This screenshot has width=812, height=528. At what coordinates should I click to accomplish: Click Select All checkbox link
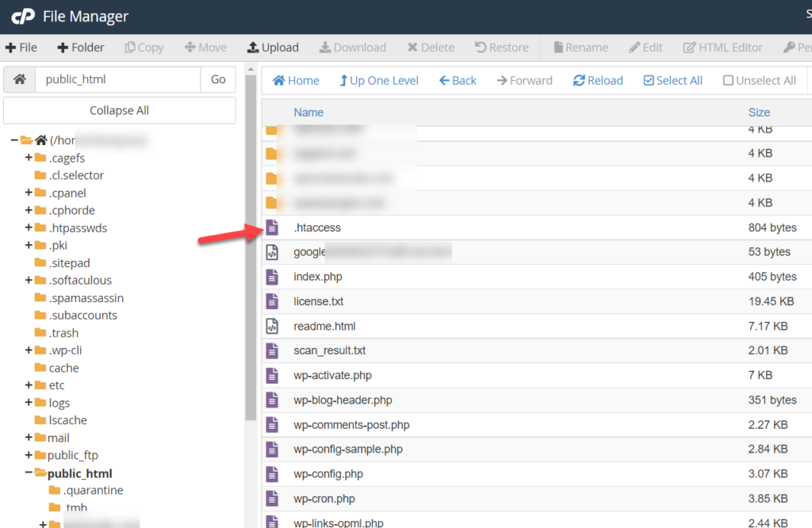672,81
